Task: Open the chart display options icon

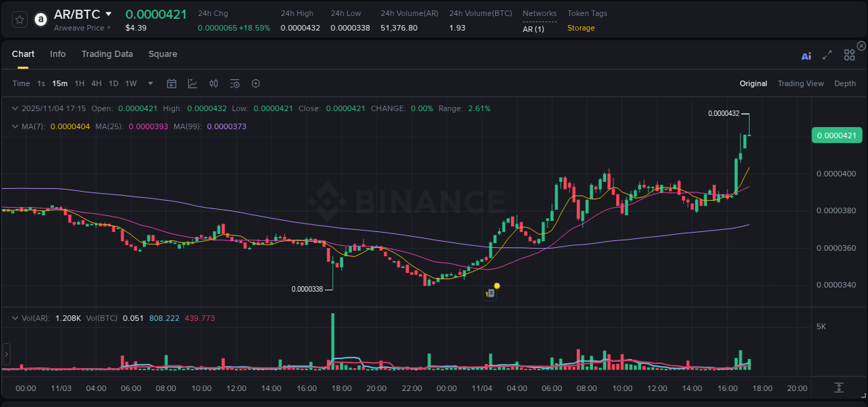Action: tap(235, 83)
